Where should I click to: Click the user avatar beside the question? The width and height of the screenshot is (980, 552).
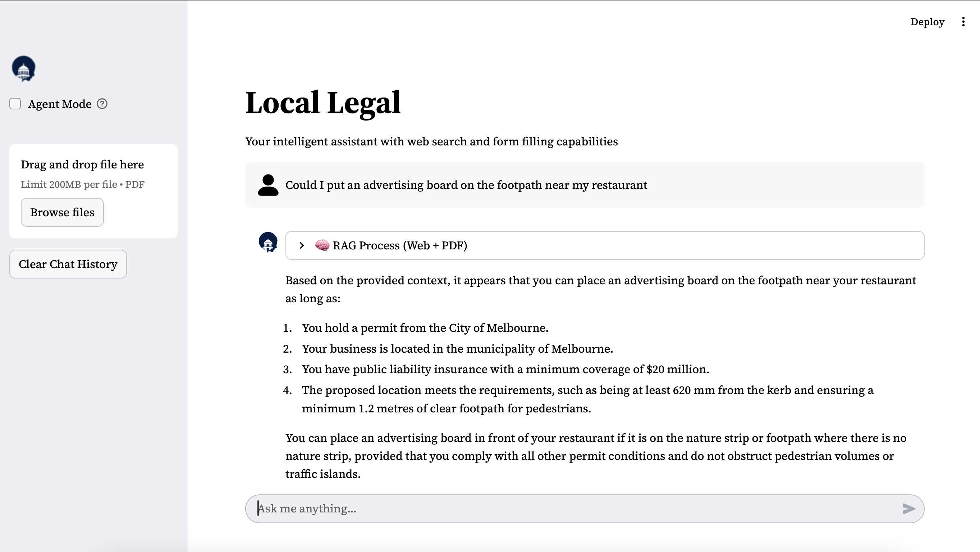pyautogui.click(x=268, y=185)
